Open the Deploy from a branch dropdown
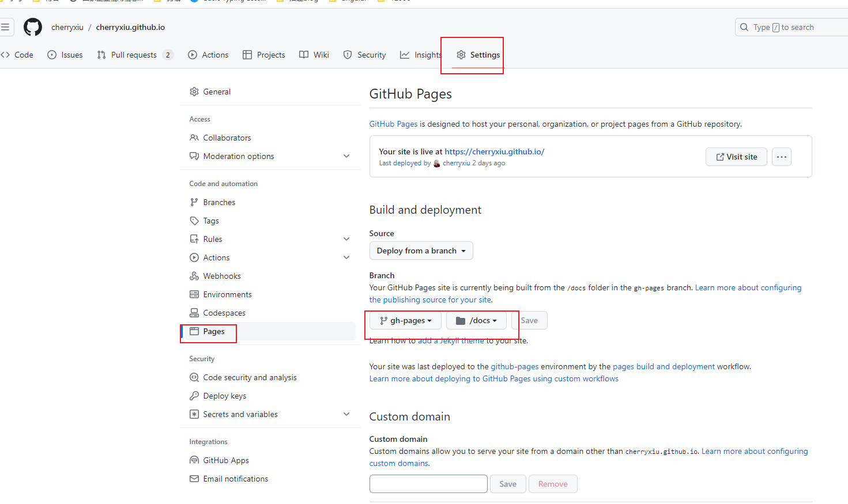This screenshot has width=848, height=504. [x=421, y=251]
